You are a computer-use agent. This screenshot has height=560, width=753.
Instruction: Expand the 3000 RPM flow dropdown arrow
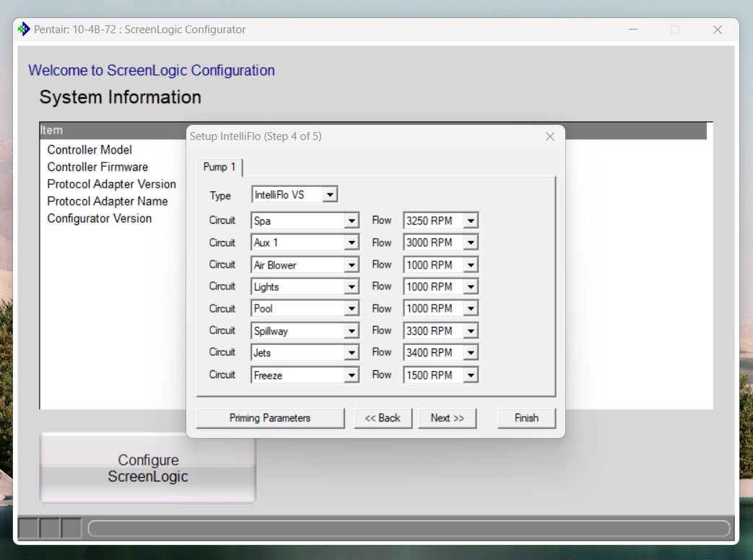471,242
